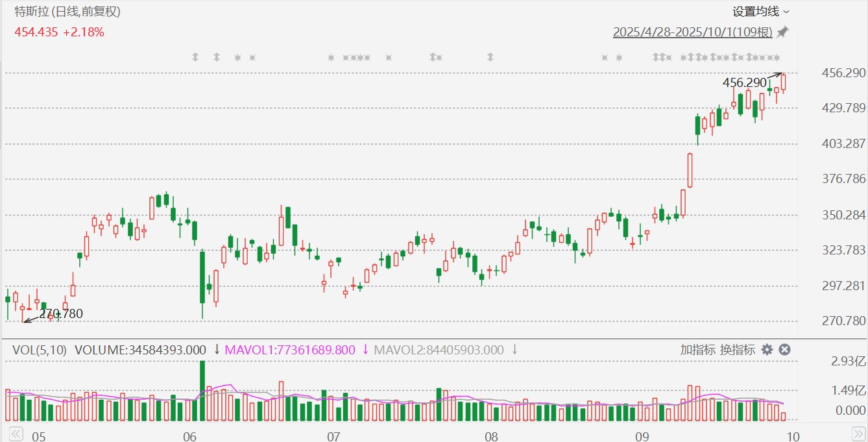The height and width of the screenshot is (442, 868).
Task: Pin the chart date range with pushpin icon
Action: 783,32
